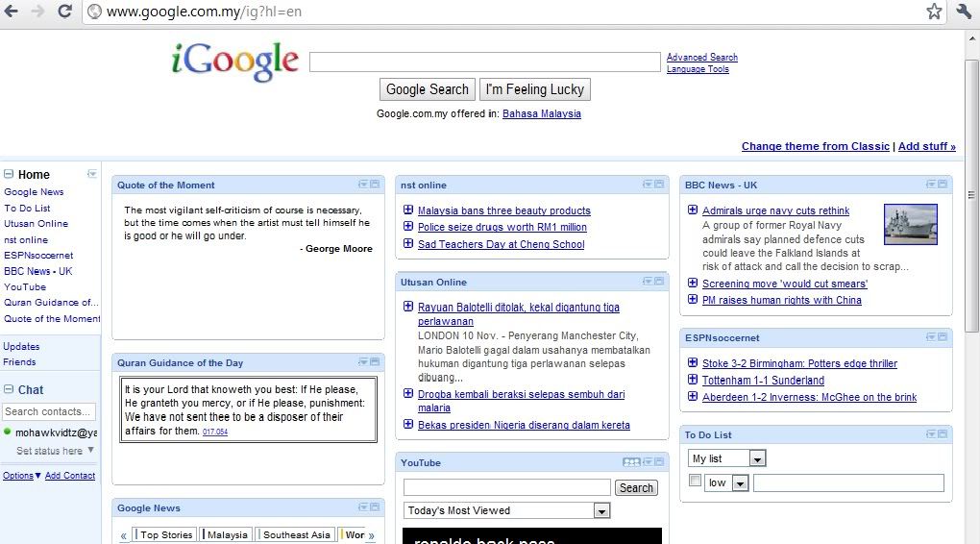Focus the main Google search box
The image size is (980, 544).
coord(485,62)
